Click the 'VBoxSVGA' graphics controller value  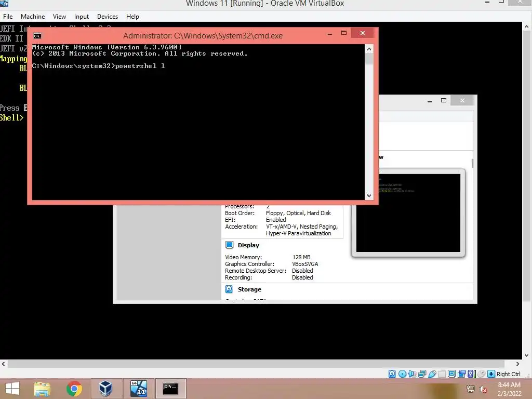click(305, 264)
